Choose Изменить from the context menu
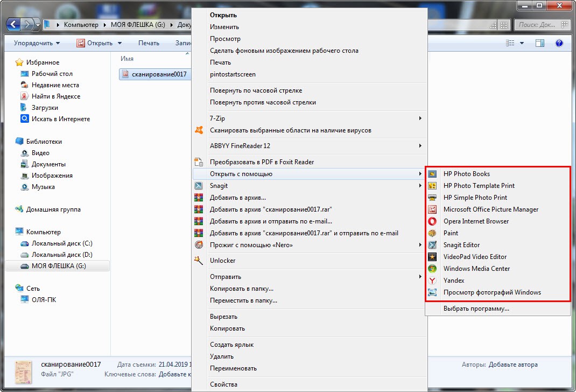The image size is (576, 392). (x=224, y=27)
